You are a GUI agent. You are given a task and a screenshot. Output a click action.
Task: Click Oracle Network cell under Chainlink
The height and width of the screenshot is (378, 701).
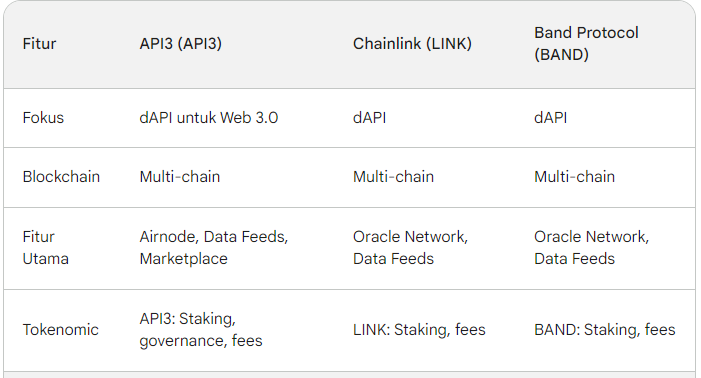pyautogui.click(x=410, y=248)
